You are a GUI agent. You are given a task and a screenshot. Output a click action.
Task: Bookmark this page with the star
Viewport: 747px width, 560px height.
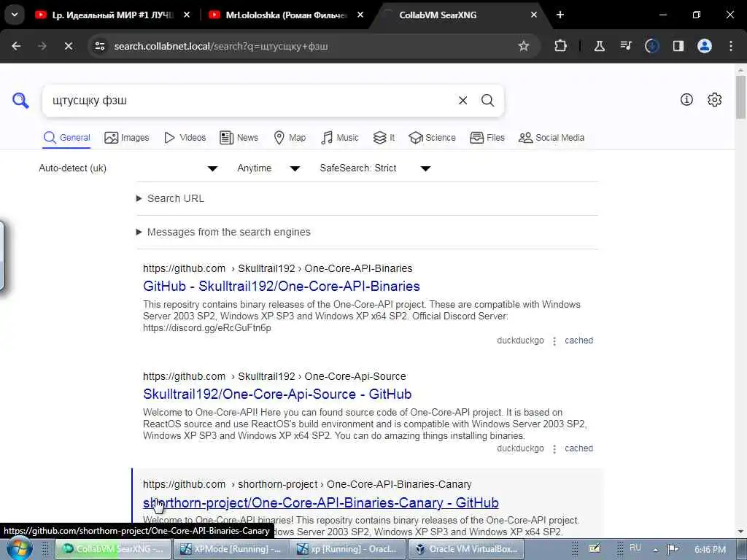click(x=524, y=46)
